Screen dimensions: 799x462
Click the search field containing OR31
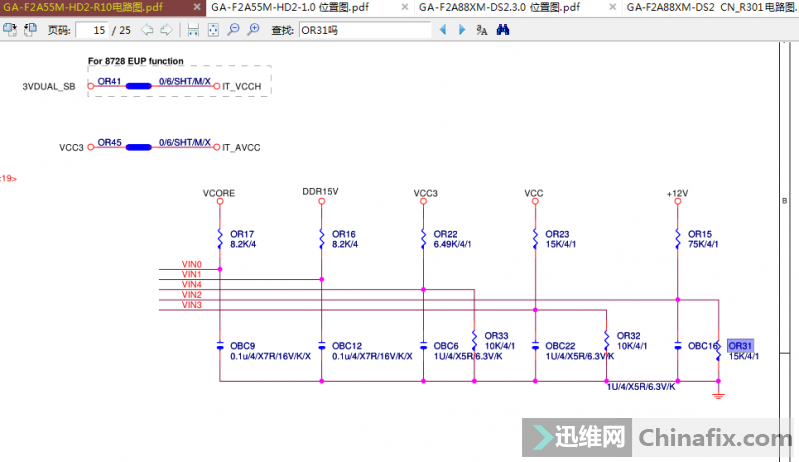coord(365,31)
